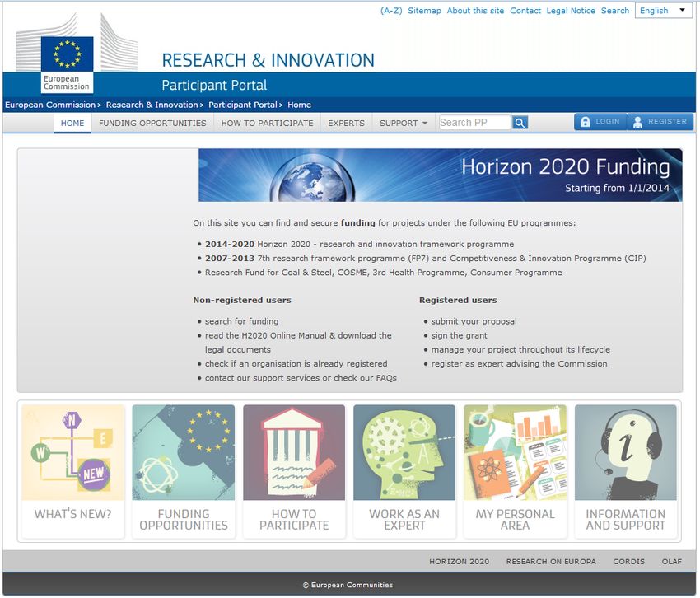The width and height of the screenshot is (700, 598).
Task: Click 'sign the grant' item
Action: point(459,335)
